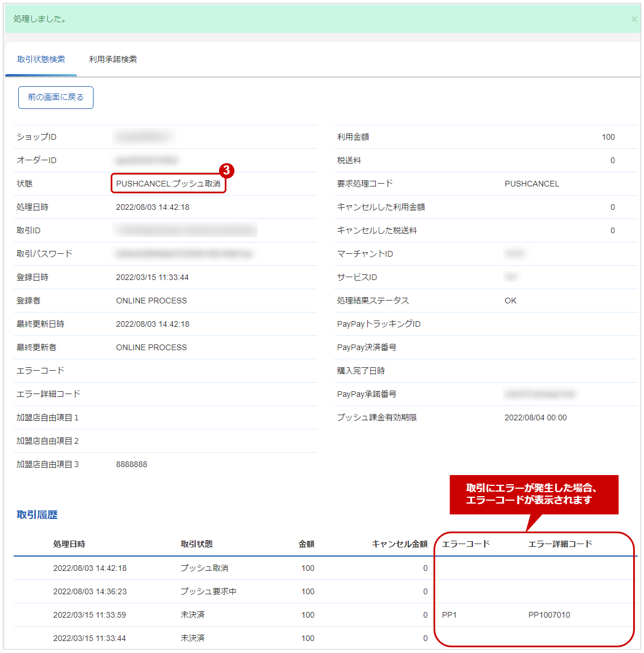
Task: Click the プッシュ課金有効期限 date value
Action: (536, 417)
